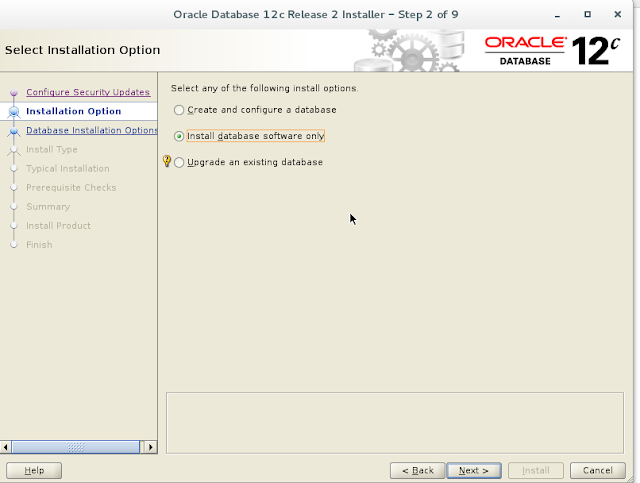Close the installer window

tap(618, 14)
